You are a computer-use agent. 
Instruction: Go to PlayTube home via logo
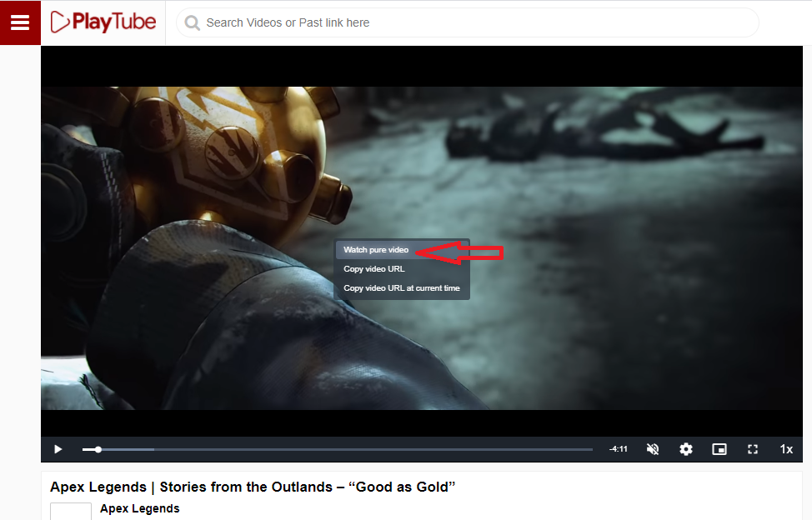(103, 22)
